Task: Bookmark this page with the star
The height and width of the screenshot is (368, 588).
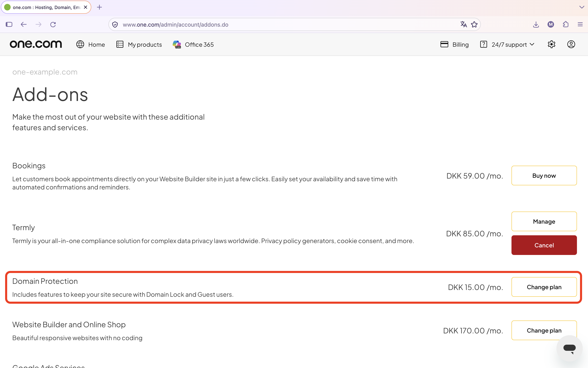Action: (474, 24)
